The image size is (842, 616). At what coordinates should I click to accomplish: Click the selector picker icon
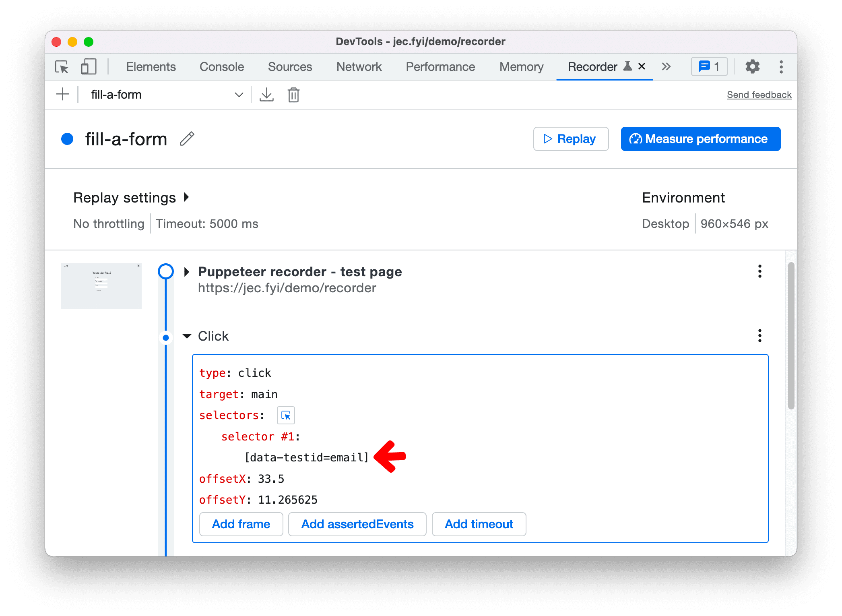(x=286, y=415)
